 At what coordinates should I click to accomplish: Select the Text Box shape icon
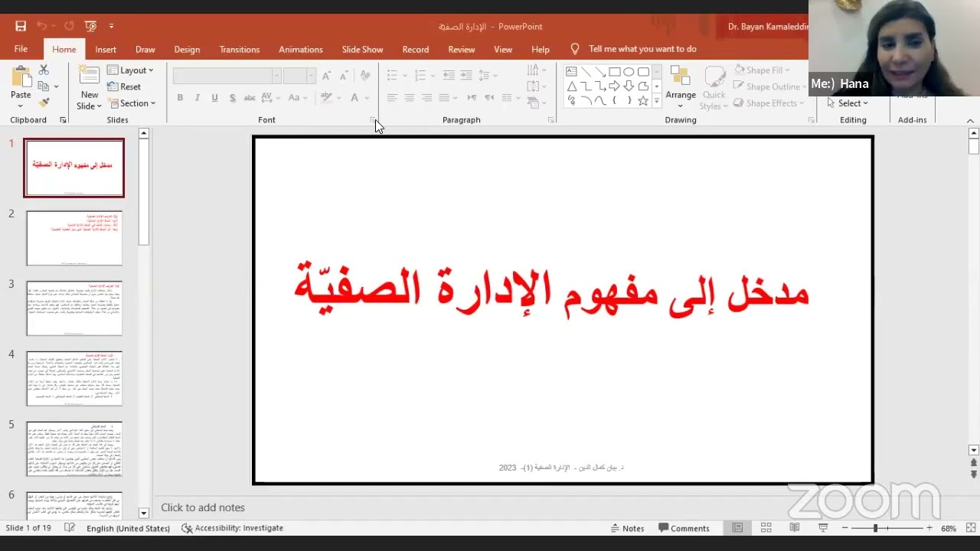[x=571, y=72]
